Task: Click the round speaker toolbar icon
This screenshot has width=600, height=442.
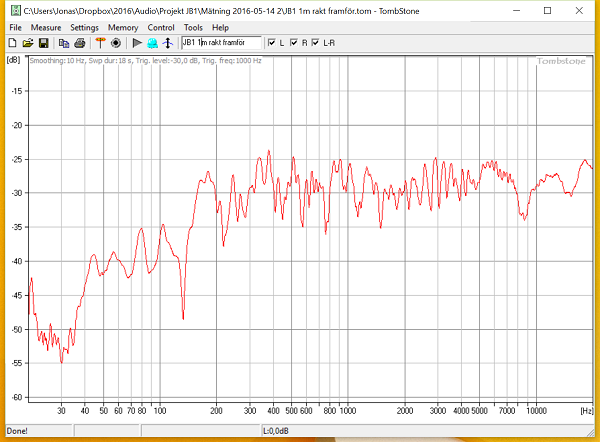Action: pyautogui.click(x=116, y=43)
